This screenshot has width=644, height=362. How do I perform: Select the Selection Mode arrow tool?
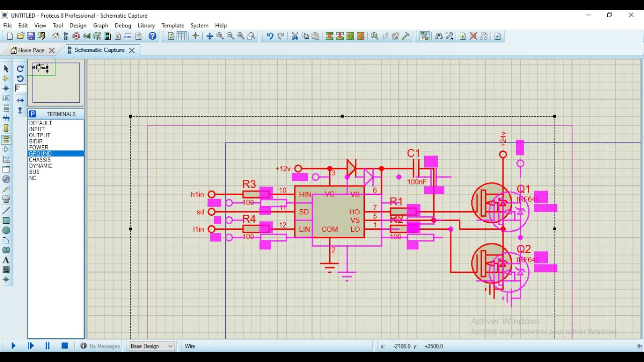tap(6, 68)
